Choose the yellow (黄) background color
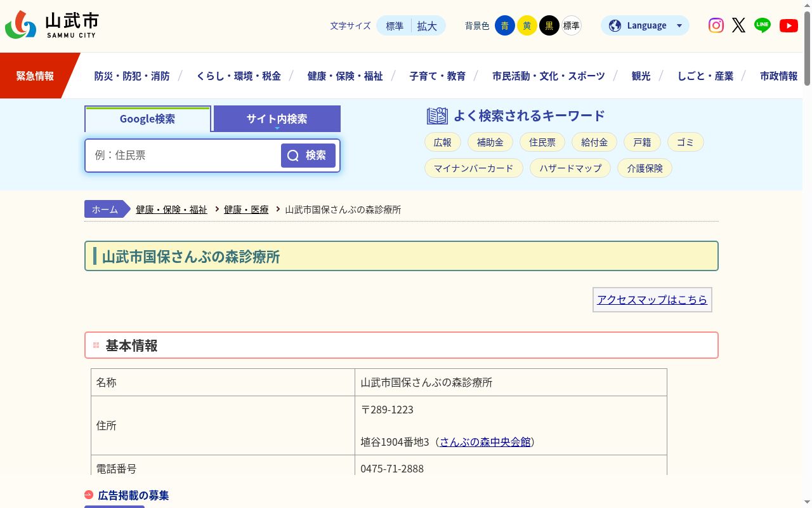The width and height of the screenshot is (812, 508). click(x=527, y=25)
